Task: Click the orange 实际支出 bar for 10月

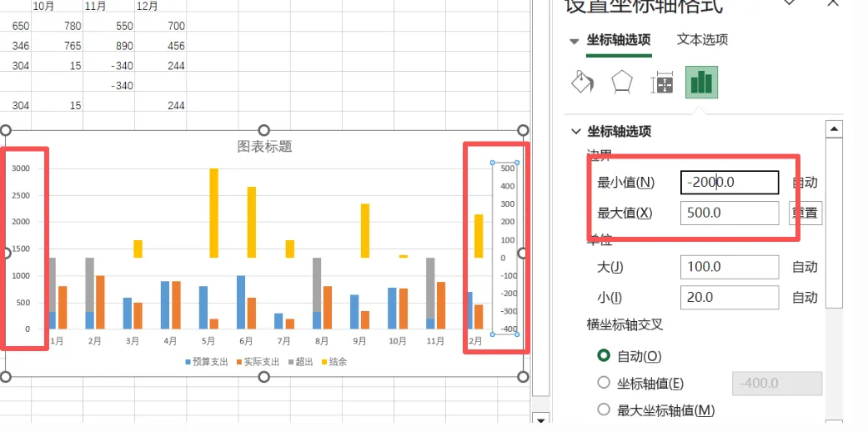Action: pos(403,309)
